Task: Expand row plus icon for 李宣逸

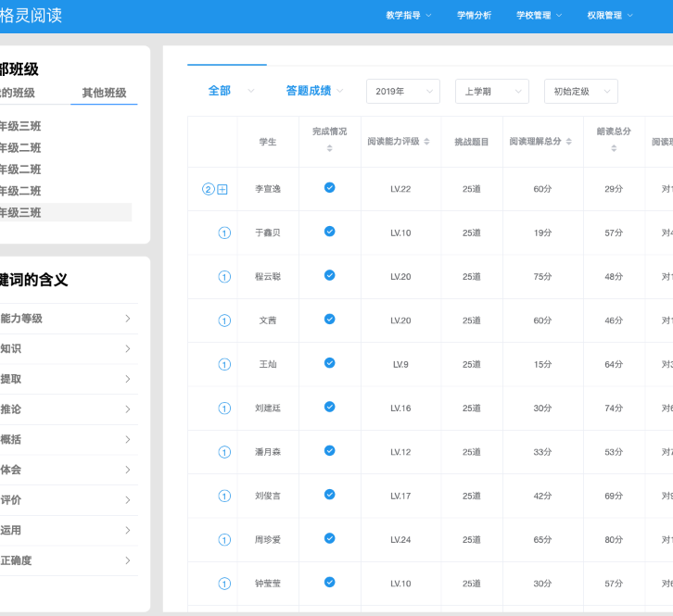Action: coord(222,189)
